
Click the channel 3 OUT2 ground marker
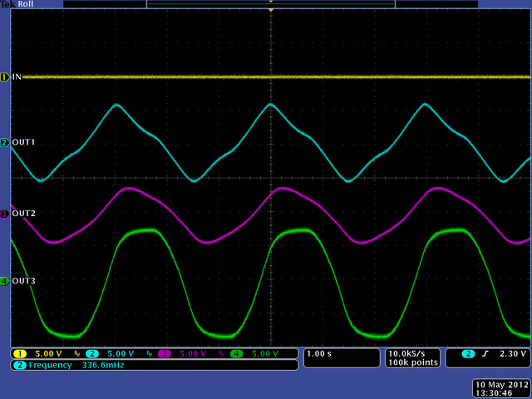4,214
